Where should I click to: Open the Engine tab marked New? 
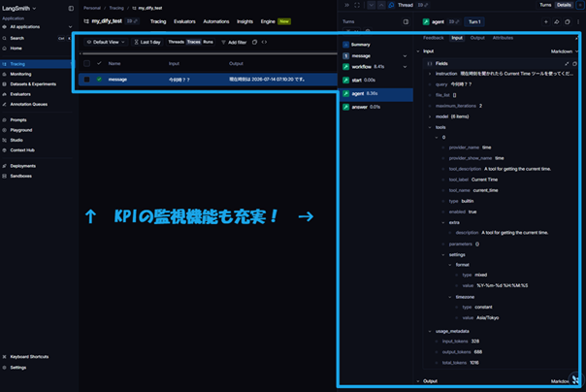click(x=276, y=21)
